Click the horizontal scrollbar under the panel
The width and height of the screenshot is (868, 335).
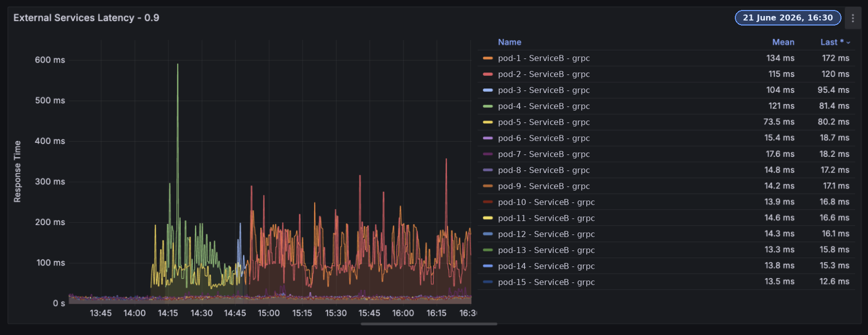[429, 324]
